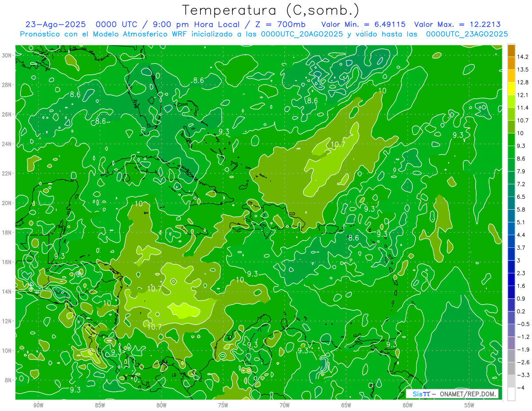Click the -4 value on the colorbar legend
This screenshot has height=411, width=532.
point(520,388)
